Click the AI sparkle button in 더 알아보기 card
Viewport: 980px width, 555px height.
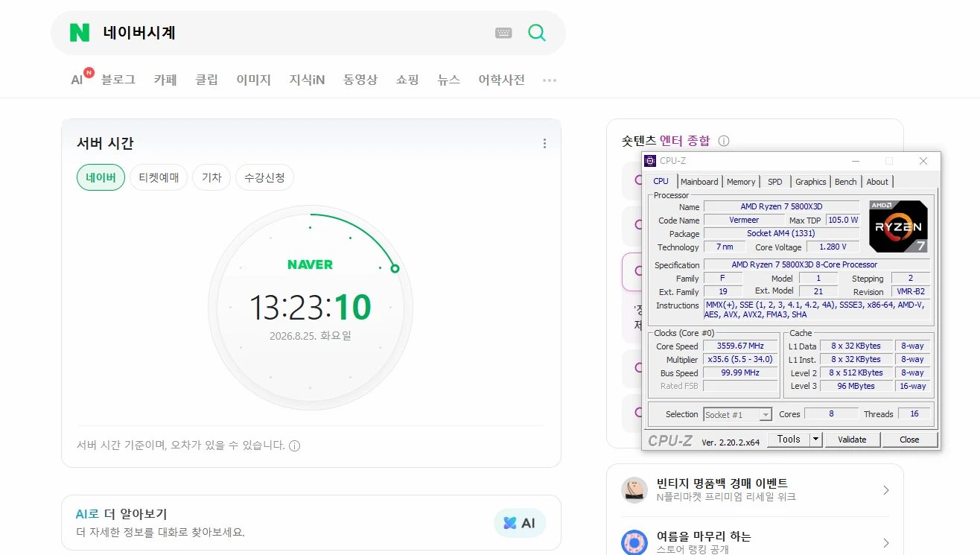tap(520, 523)
